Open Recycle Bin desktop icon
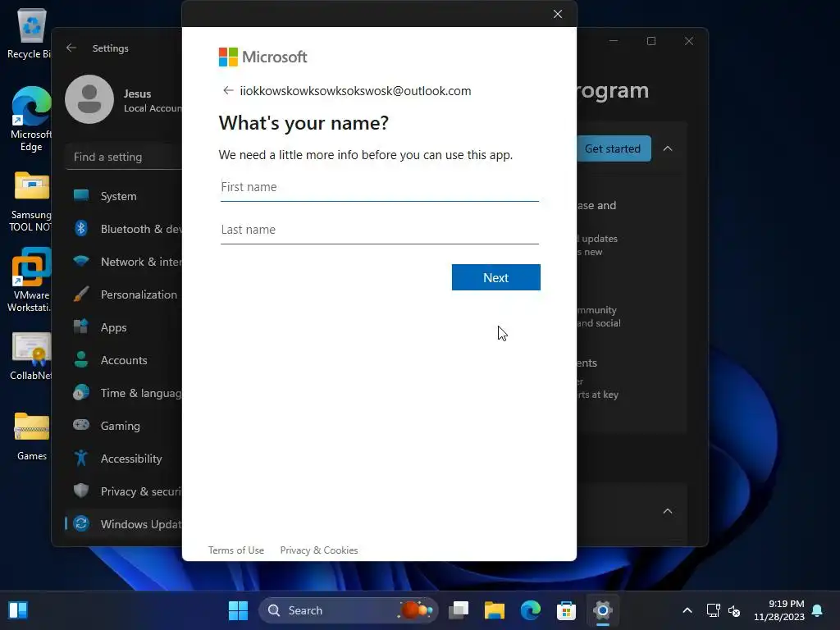This screenshot has width=840, height=630. point(30,33)
